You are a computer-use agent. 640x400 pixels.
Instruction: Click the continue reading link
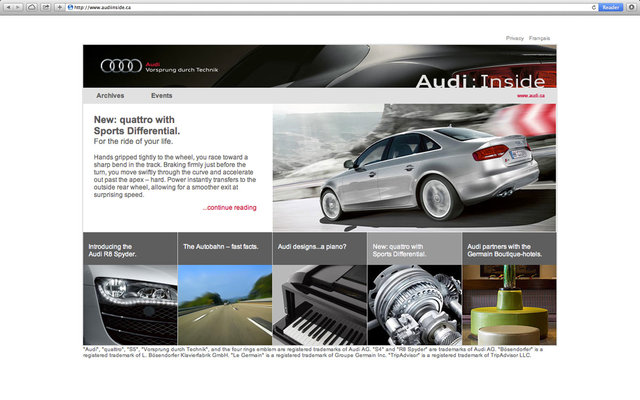[229, 207]
